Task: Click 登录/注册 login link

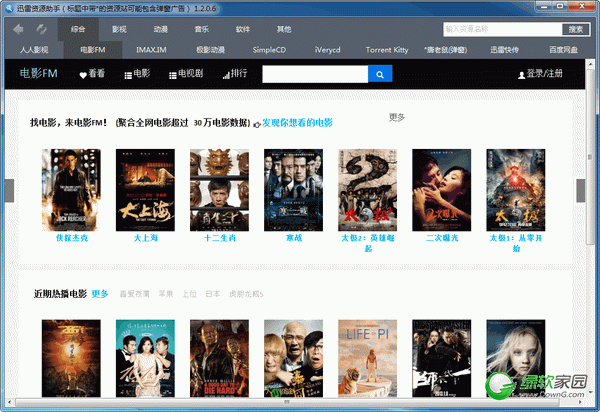Action: [x=540, y=74]
